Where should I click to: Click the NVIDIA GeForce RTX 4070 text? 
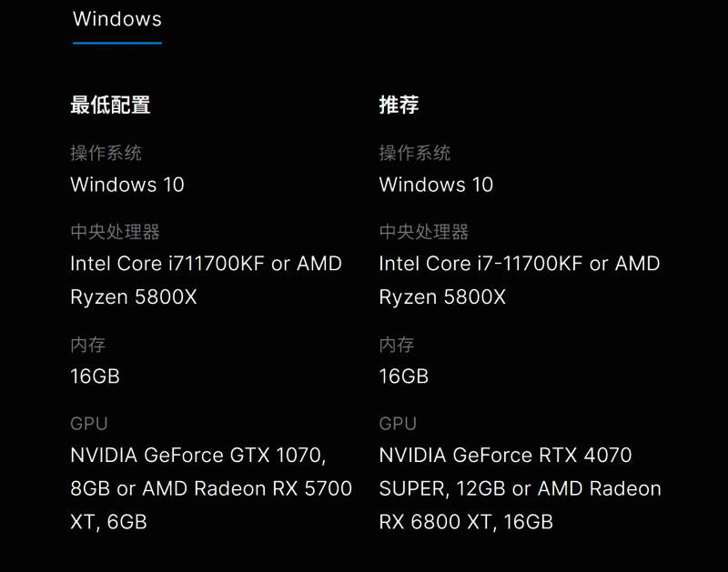click(505, 455)
